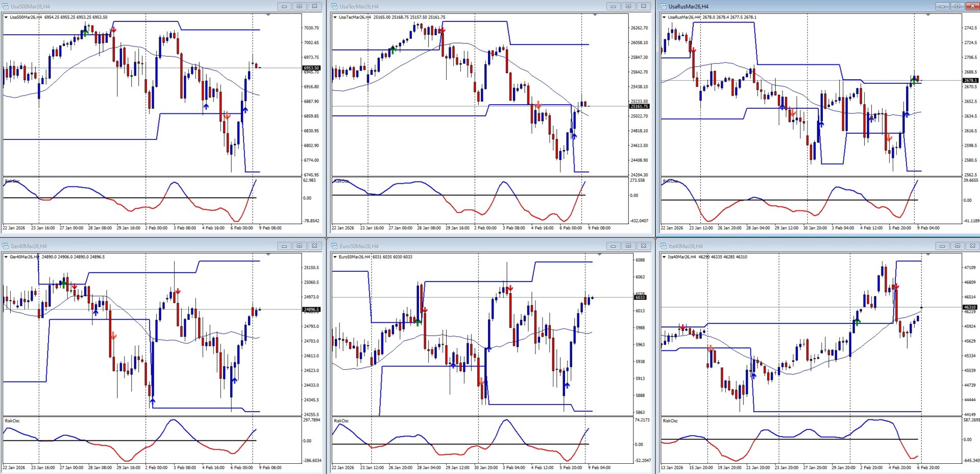This screenshot has height=474, width=980.
Task: Select the chart shift marker on UsaRusMar26
Action: (928, 15)
